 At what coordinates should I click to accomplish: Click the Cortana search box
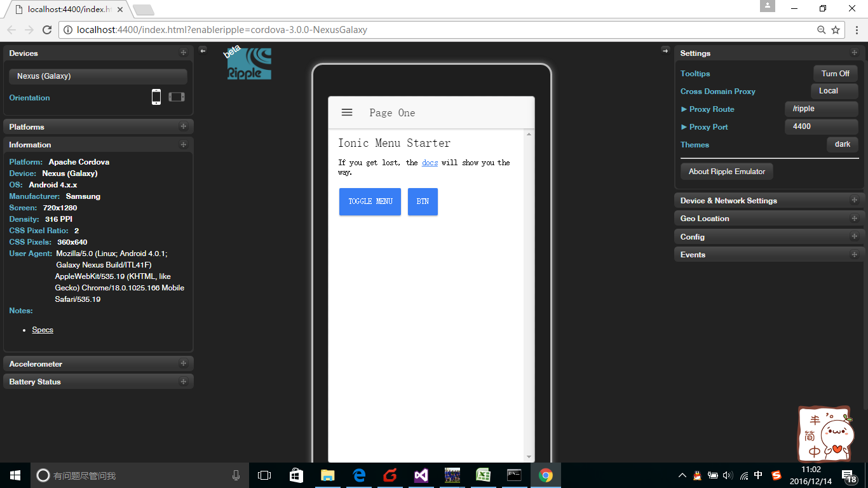[139, 475]
